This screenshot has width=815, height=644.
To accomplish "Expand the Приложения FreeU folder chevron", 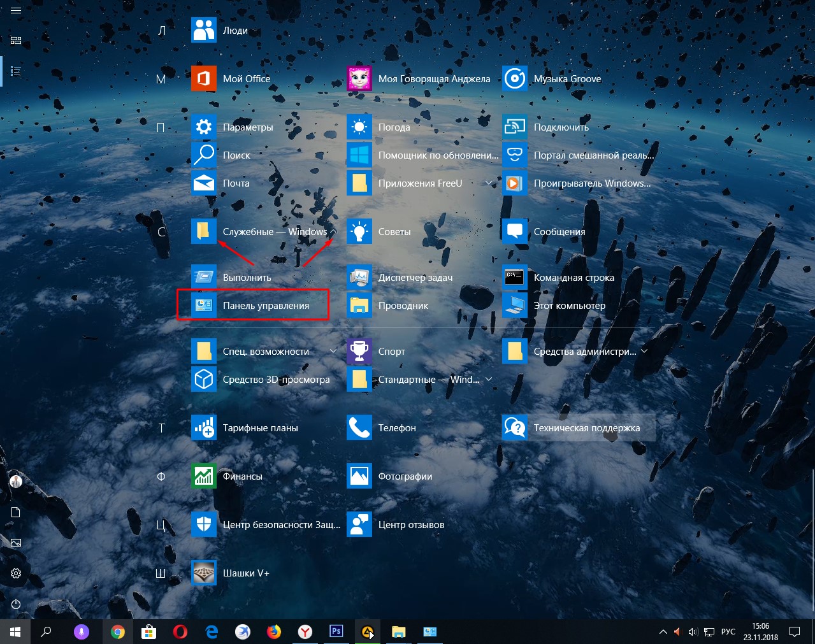I will [489, 183].
